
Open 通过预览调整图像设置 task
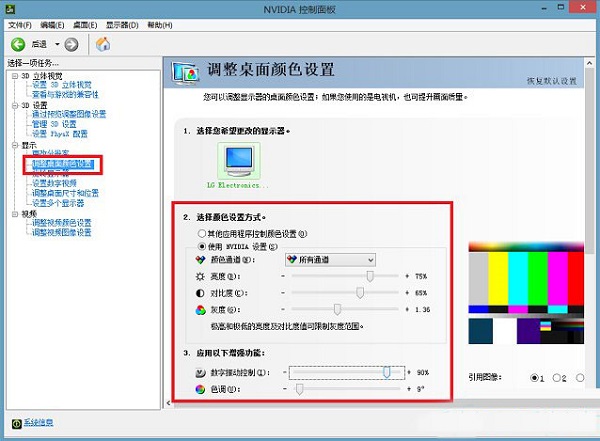[69, 114]
